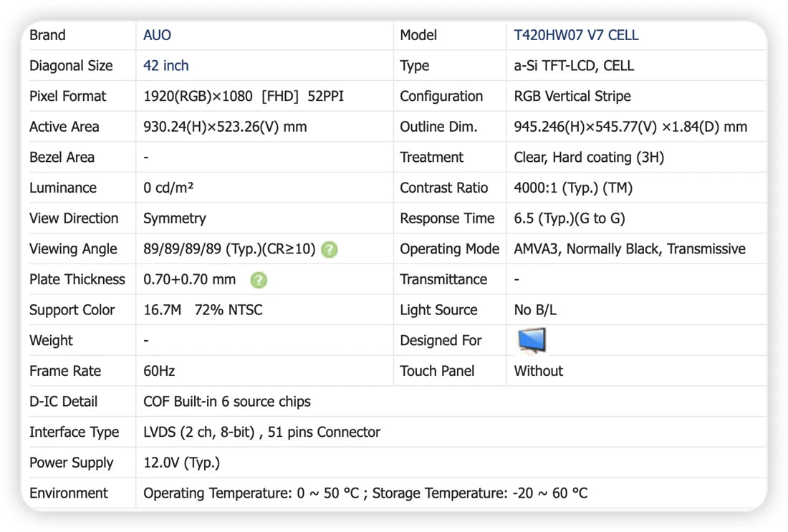
Task: Click the Touch Panel Without value
Action: 538,371
